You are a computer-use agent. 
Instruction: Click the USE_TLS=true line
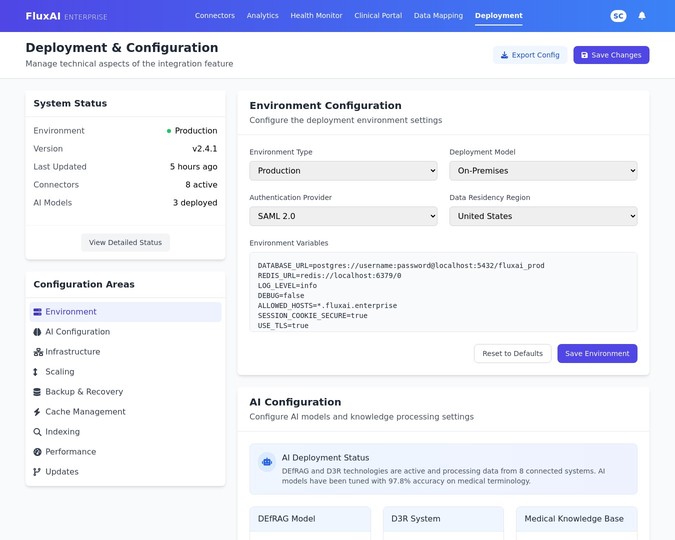pos(283,326)
